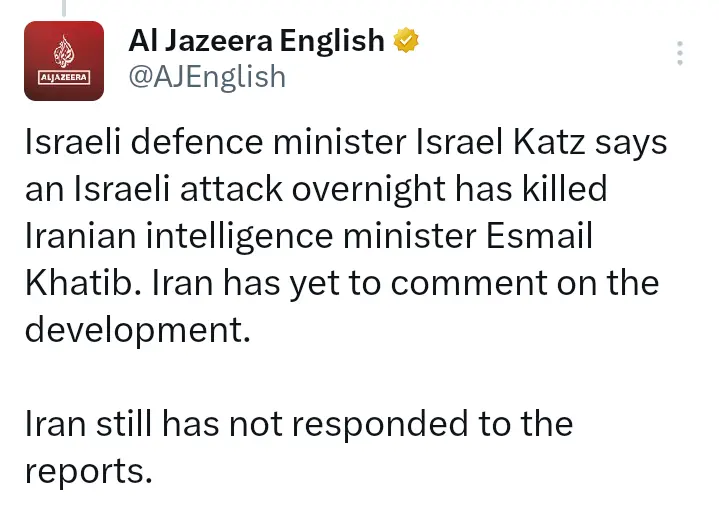Click the thread connector line above avatar
This screenshot has width=719, height=527.
point(62,8)
